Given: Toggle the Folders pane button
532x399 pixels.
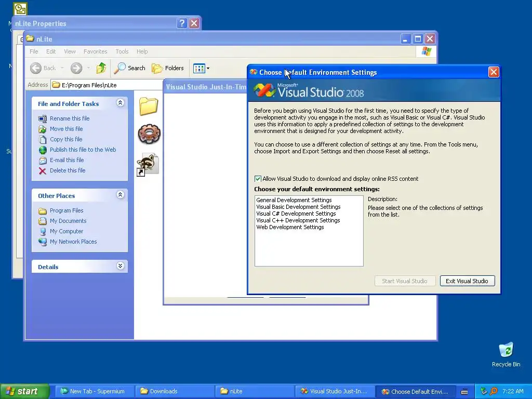Looking at the screenshot, I should [x=168, y=68].
